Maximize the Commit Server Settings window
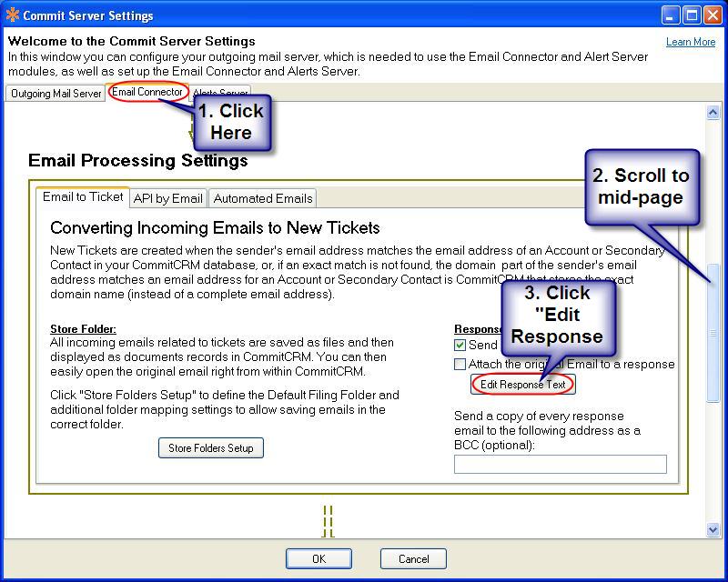This screenshot has height=582, width=728. click(691, 15)
